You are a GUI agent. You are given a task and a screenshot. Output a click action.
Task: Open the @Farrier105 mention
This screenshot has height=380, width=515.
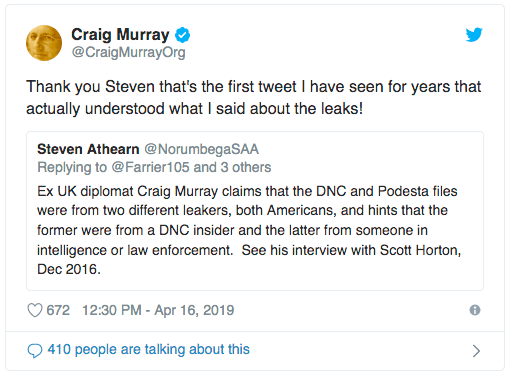150,167
